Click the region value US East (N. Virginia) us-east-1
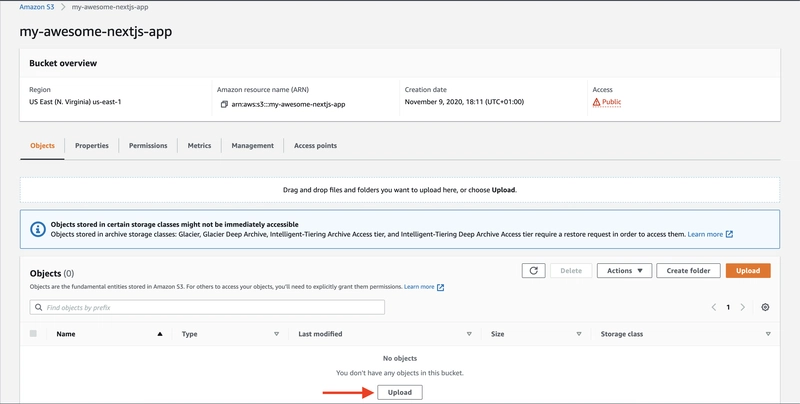Viewport: 800px width, 404px height. [75, 102]
